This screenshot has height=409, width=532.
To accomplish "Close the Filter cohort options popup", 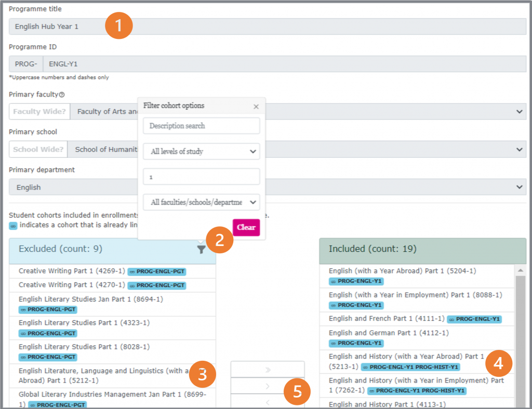I will coord(256,106).
